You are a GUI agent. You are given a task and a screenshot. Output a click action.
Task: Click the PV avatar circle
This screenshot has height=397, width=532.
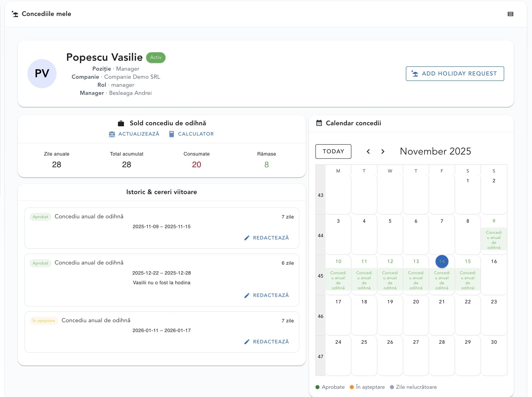click(x=42, y=74)
